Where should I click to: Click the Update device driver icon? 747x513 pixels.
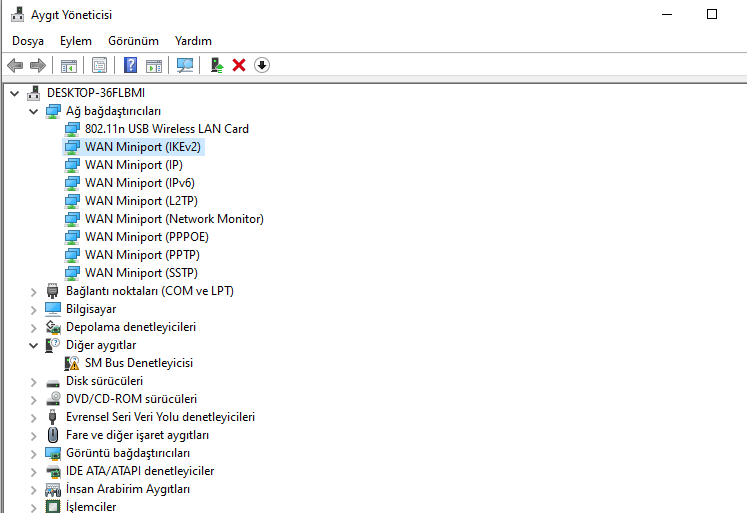tap(217, 65)
